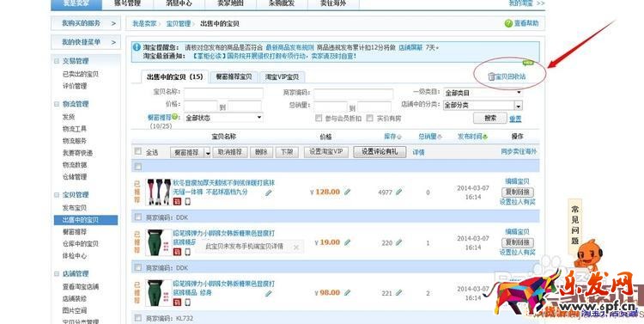Open green pants thumbnail of 19.00 item

(x=158, y=242)
